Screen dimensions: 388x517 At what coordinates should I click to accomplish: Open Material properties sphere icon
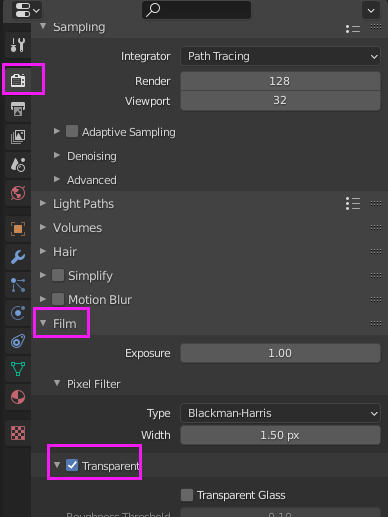point(18,397)
